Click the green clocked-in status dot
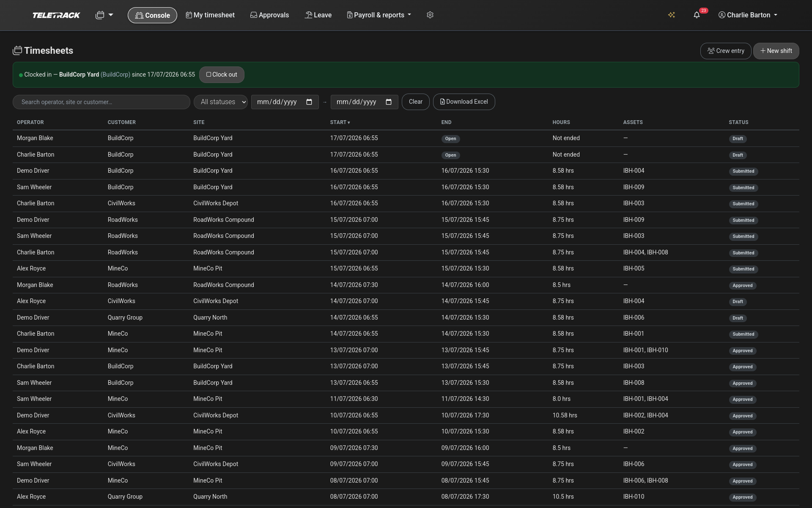 tap(21, 75)
